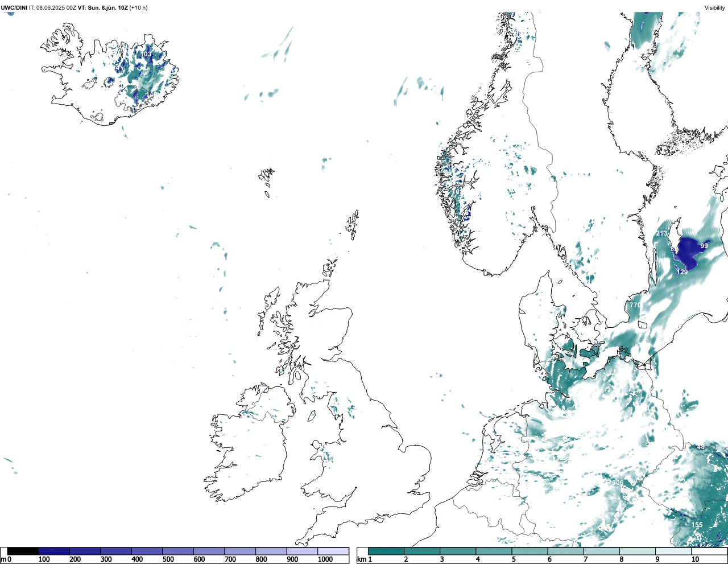Click the "UWC/DINI" header text
Viewport: 728px width, 564px height.
[14, 8]
